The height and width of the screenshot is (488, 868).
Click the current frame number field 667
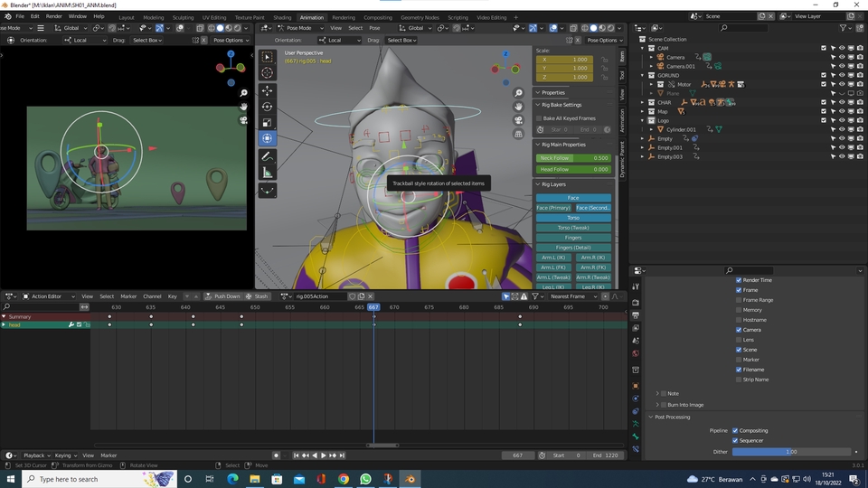pyautogui.click(x=518, y=455)
